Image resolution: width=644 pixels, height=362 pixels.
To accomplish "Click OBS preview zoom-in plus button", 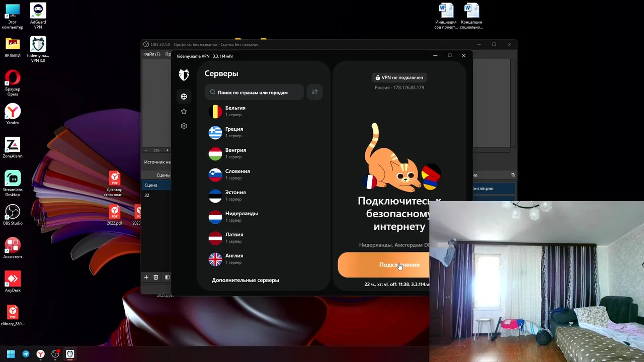I will pyautogui.click(x=167, y=150).
